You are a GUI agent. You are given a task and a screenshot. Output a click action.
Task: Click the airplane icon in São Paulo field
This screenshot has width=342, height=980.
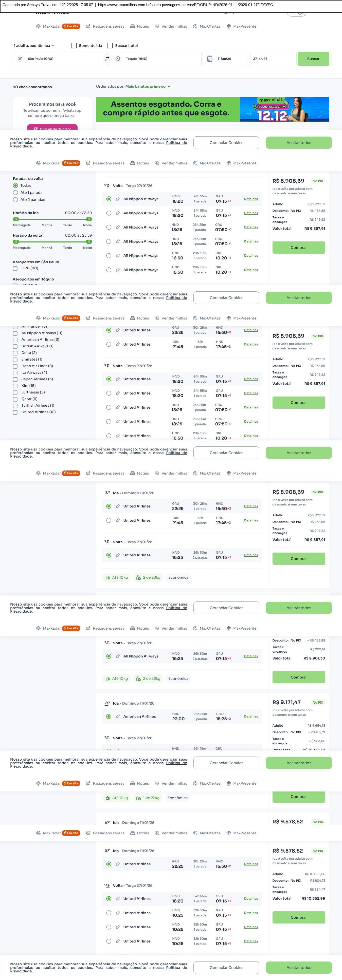20,59
